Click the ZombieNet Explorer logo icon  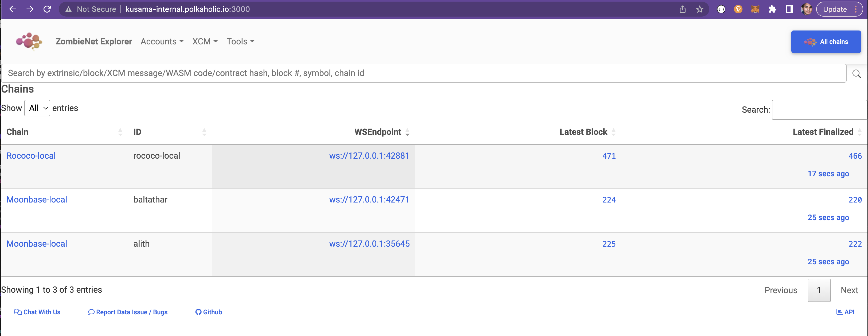pos(29,41)
